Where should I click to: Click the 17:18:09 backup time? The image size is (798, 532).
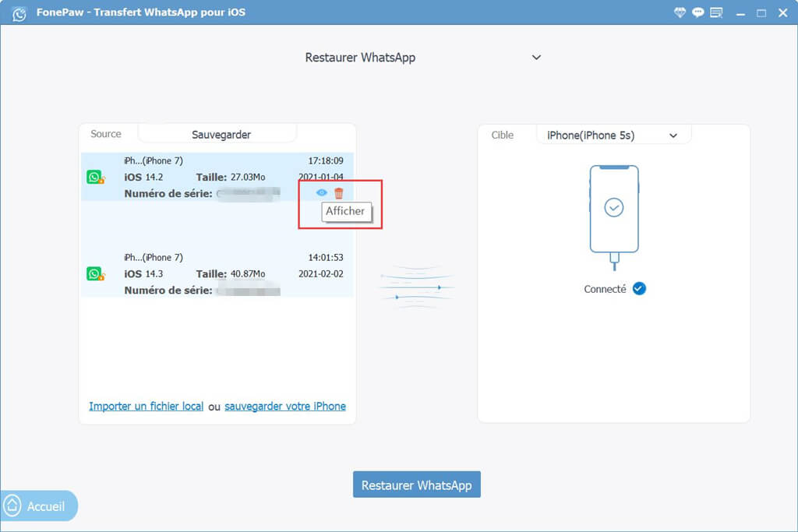pos(326,160)
